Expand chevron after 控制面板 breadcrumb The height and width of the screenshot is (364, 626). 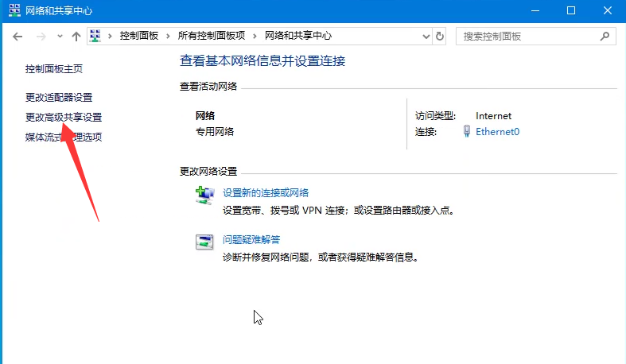(x=168, y=37)
